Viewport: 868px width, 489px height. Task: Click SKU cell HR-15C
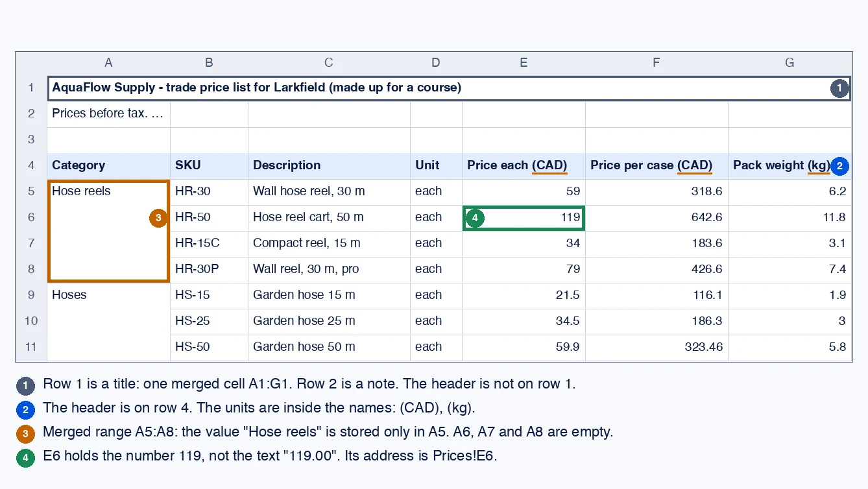click(x=209, y=244)
